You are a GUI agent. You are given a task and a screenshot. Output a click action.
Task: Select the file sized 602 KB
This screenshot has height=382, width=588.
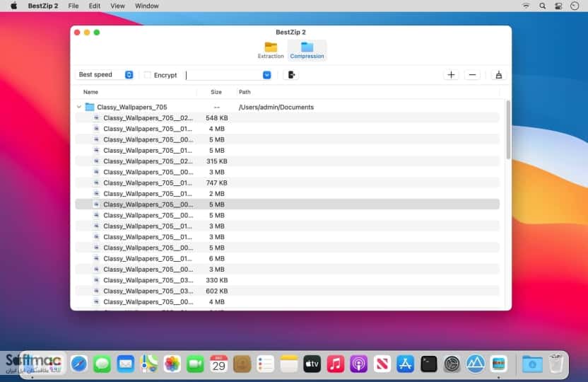click(287, 291)
